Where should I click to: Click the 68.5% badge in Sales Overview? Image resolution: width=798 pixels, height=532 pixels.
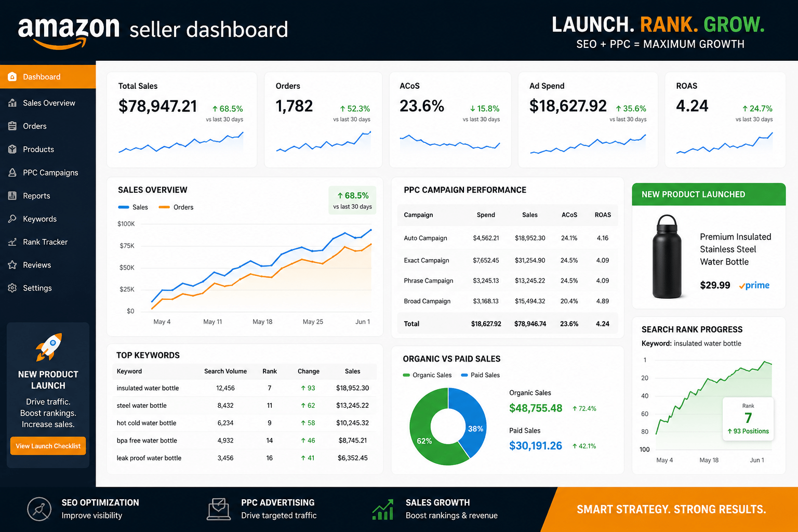(x=352, y=201)
